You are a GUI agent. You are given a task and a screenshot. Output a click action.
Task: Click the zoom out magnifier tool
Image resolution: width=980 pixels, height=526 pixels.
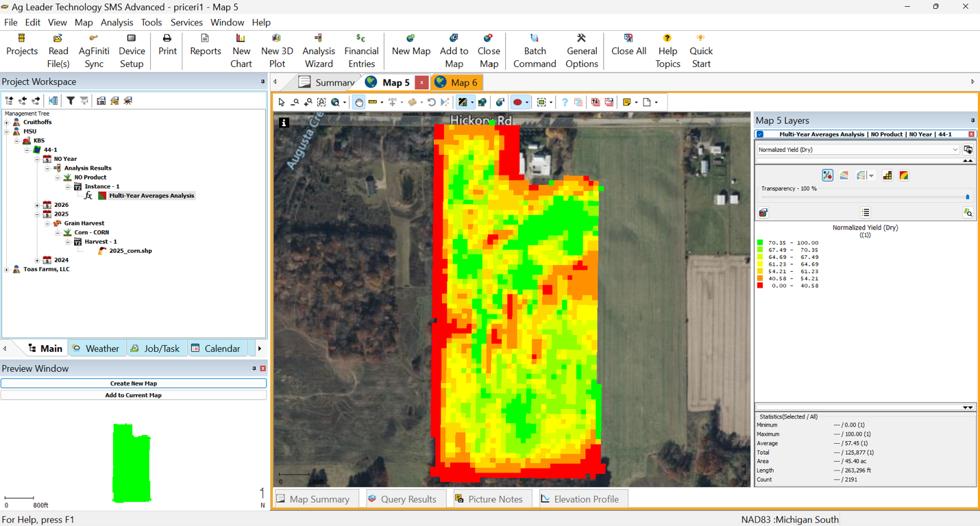tap(295, 102)
